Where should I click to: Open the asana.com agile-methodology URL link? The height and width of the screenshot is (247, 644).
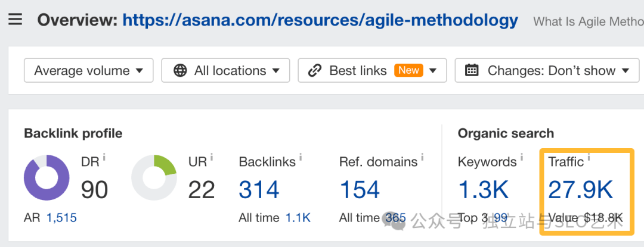coord(320,20)
